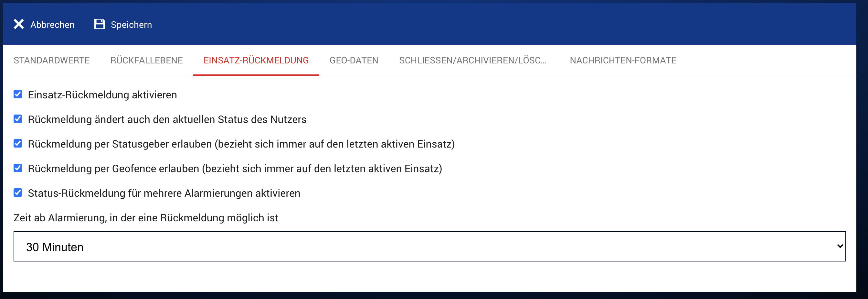Uncheck the Einsatz-Rückmeldung aktivieren checkbox
Screen dimensions: 868x299
(x=18, y=94)
